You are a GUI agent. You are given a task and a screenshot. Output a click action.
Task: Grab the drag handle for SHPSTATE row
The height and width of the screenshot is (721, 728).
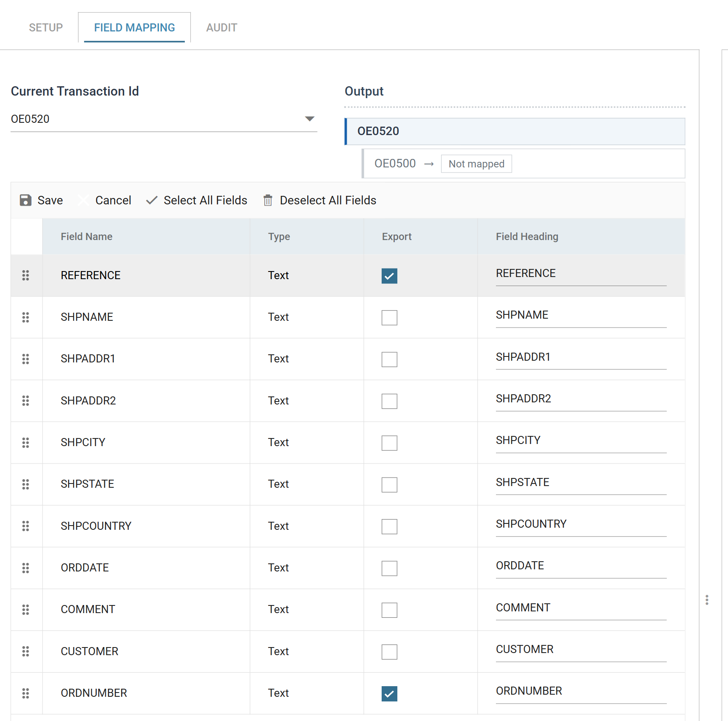[25, 484]
